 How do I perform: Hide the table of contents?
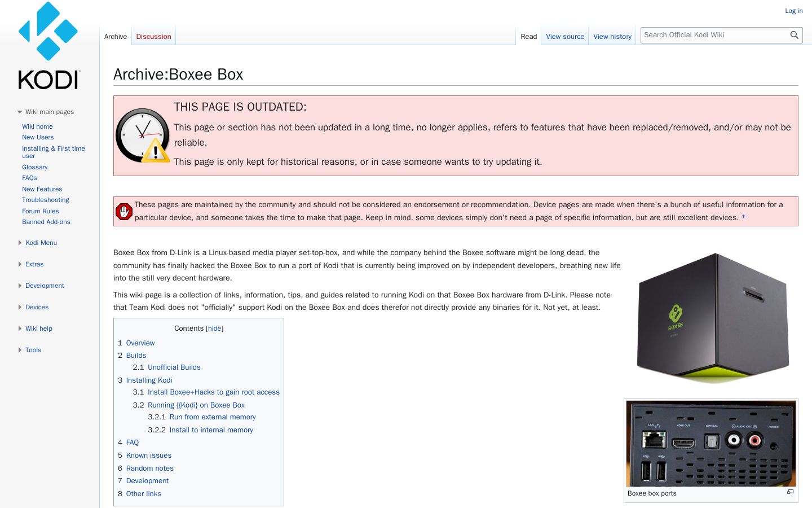click(214, 329)
